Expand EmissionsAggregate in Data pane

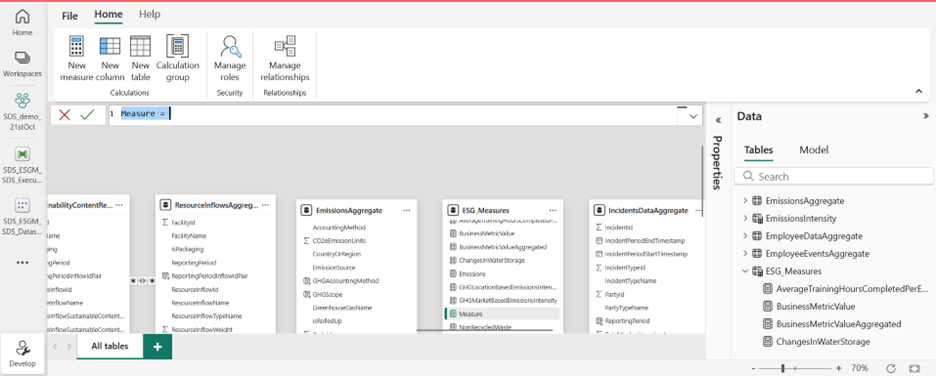pos(745,201)
